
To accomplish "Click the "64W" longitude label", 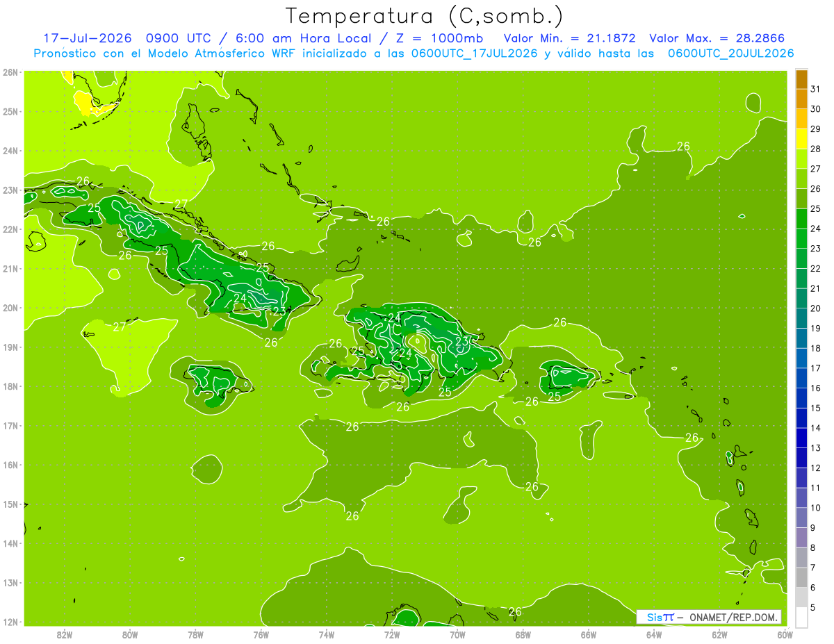I will point(654,634).
